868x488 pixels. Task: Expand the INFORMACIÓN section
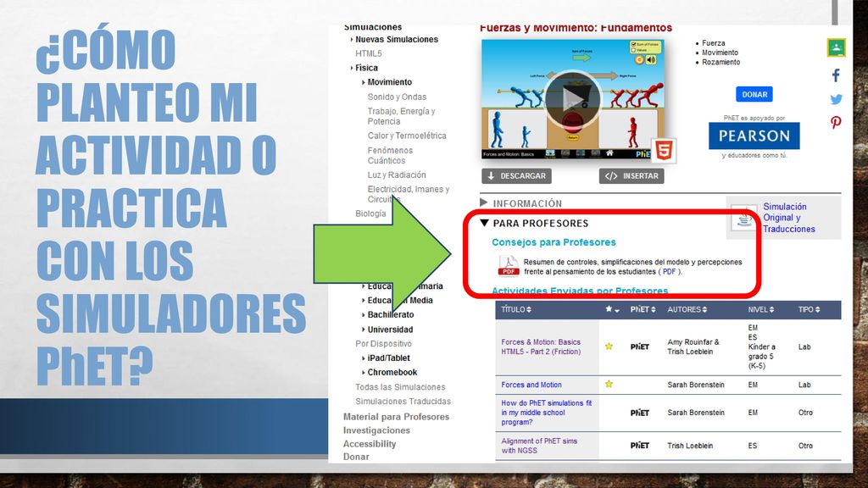[x=521, y=203]
